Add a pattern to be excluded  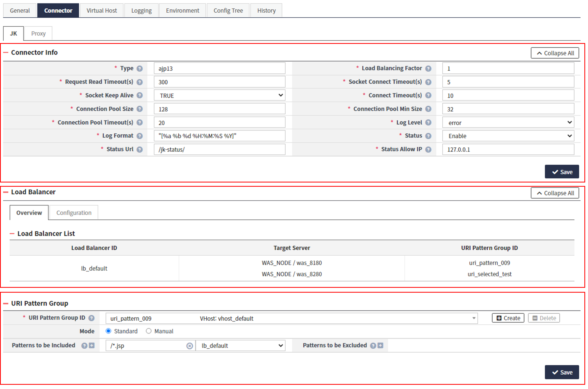[x=380, y=345]
